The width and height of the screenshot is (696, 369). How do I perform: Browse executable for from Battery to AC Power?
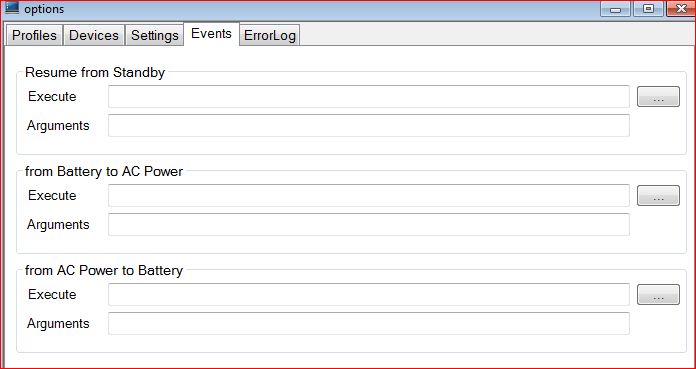click(x=658, y=195)
